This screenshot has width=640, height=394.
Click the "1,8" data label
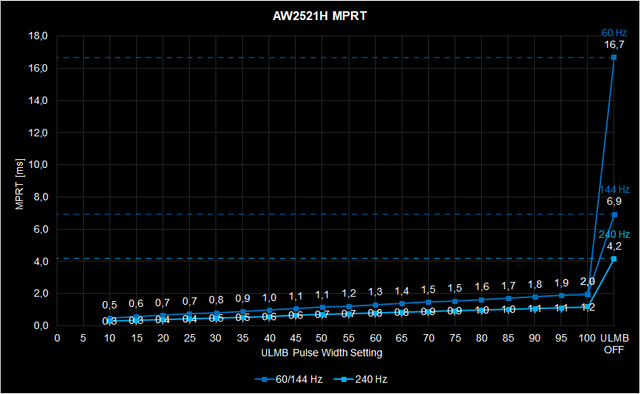coord(535,284)
